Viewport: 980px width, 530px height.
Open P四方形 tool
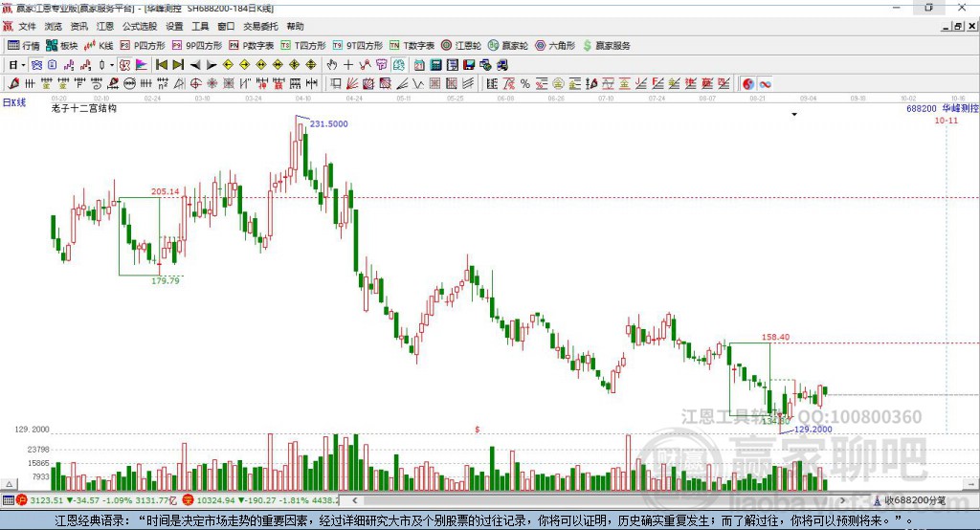[x=143, y=46]
